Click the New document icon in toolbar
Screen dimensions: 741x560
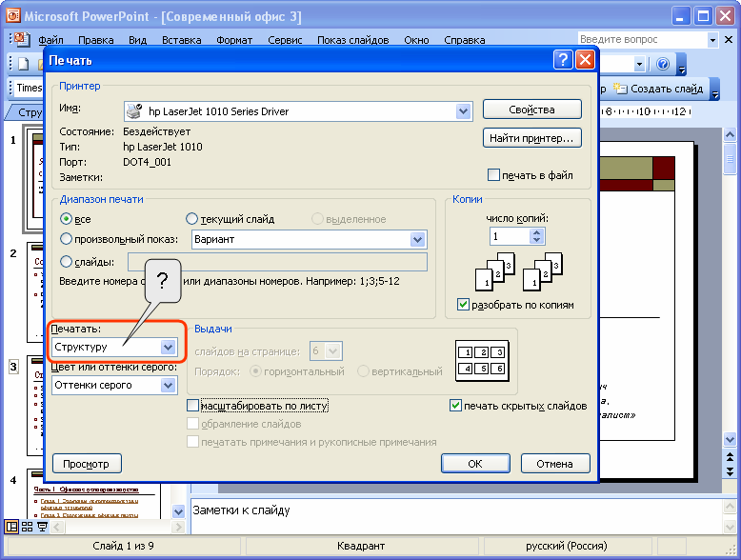(23, 63)
